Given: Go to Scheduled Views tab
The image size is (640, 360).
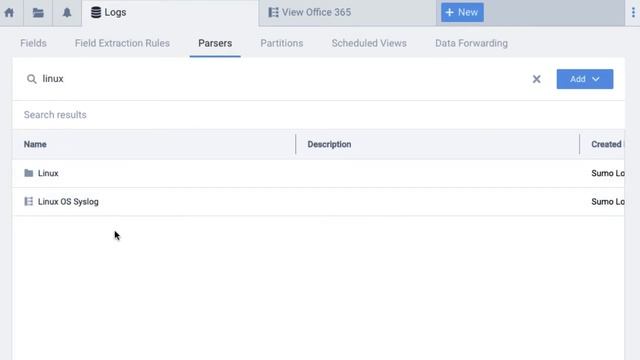Looking at the screenshot, I should [x=369, y=43].
